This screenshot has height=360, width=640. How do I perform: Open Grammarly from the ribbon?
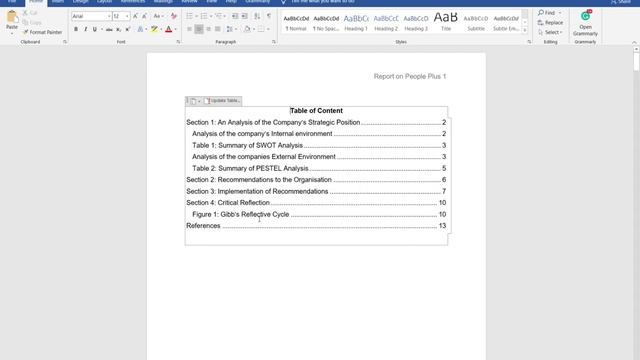[x=585, y=23]
